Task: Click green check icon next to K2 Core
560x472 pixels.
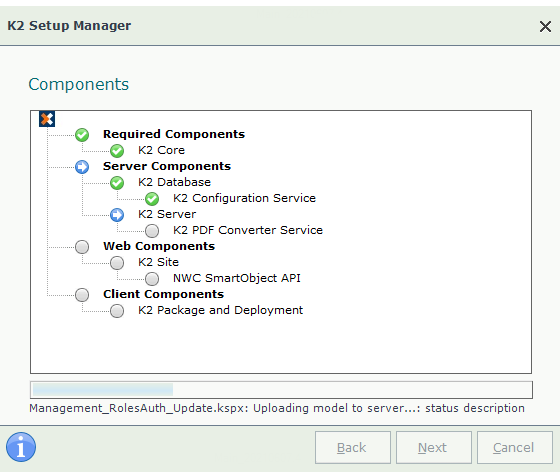Action: 117,151
